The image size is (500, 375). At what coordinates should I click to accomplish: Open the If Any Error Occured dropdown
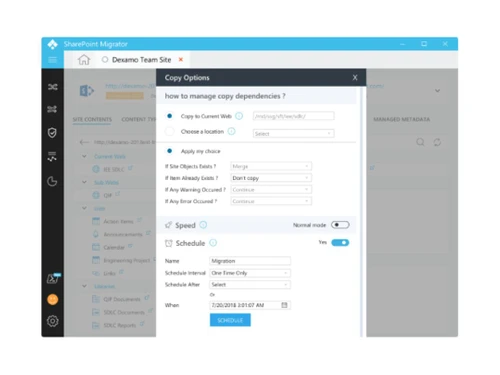[271, 201]
